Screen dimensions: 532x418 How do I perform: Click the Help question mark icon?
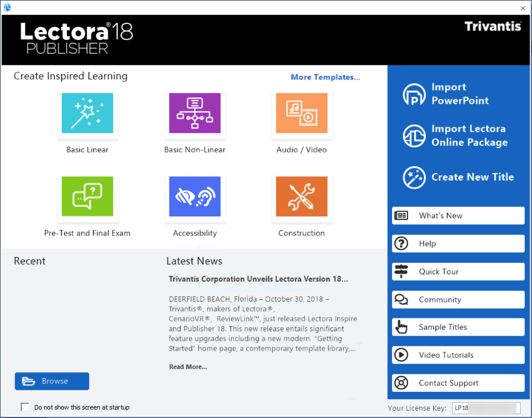(x=401, y=243)
